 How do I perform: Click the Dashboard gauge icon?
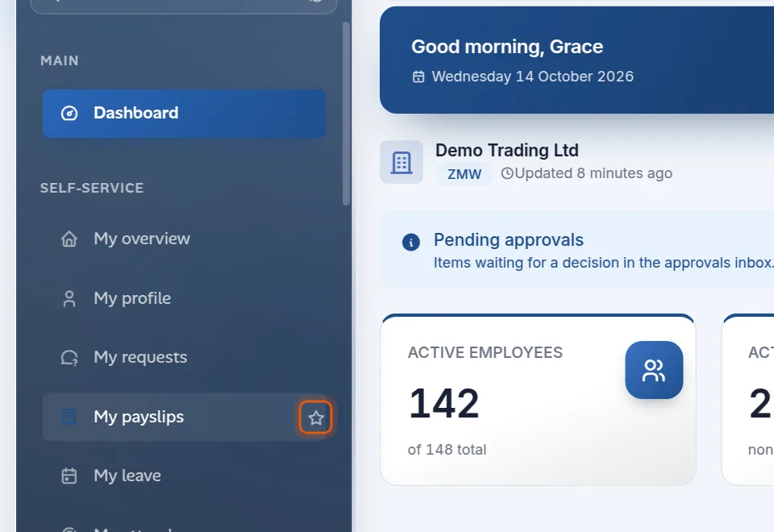click(x=69, y=113)
